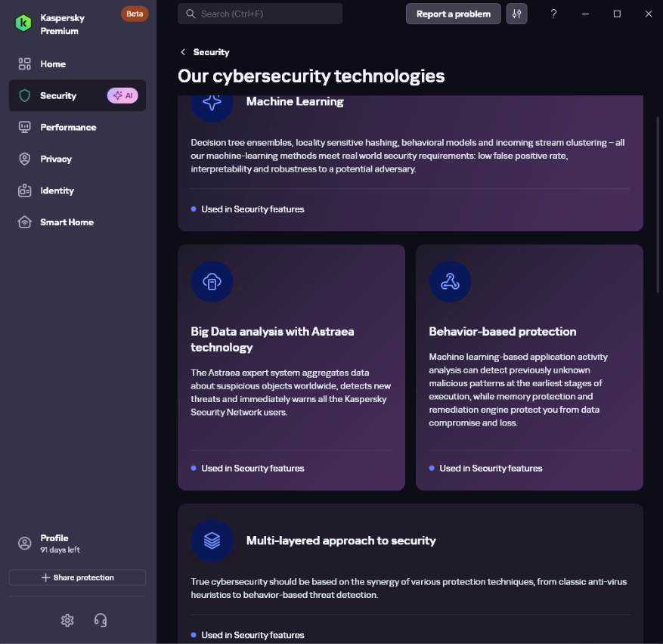Click the Home sidebar icon
The height and width of the screenshot is (644, 663).
point(24,63)
